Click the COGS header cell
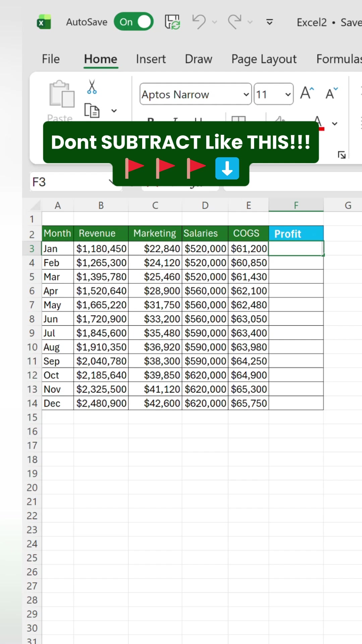 pos(248,233)
